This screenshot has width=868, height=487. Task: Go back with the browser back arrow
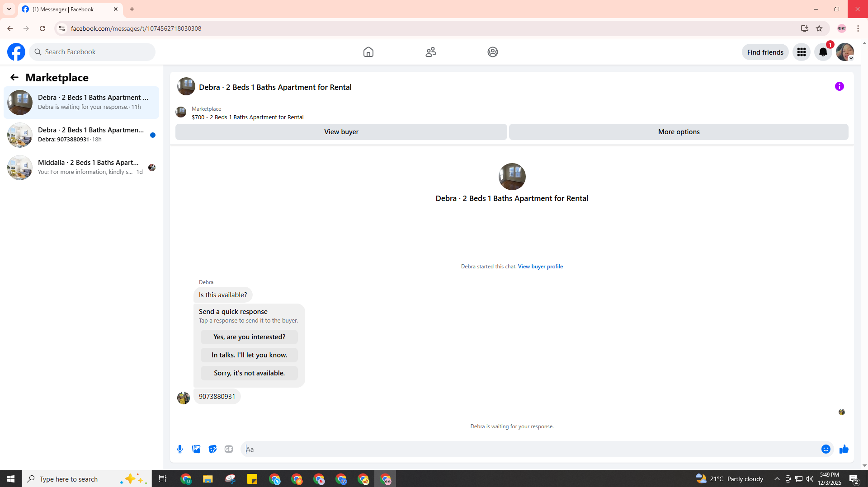click(10, 28)
